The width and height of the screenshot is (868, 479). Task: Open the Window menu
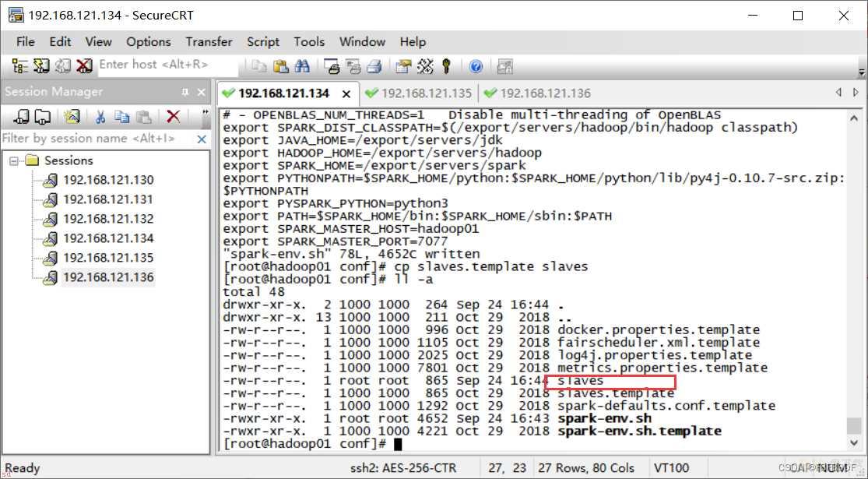coord(362,41)
